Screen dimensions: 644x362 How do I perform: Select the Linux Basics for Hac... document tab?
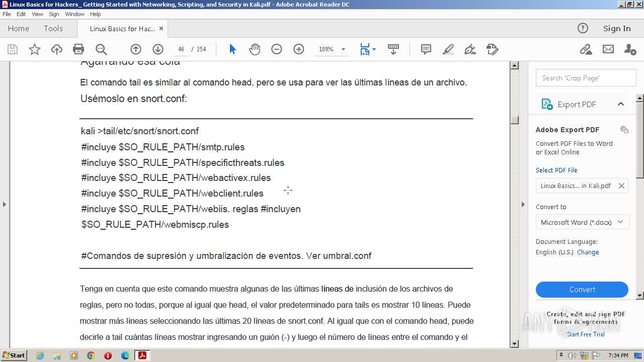[x=122, y=29]
